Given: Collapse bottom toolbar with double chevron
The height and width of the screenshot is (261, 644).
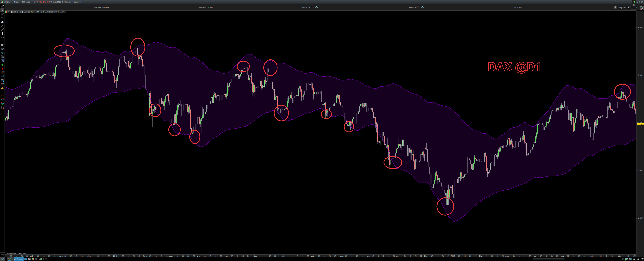Looking at the screenshot, I should pos(43,259).
